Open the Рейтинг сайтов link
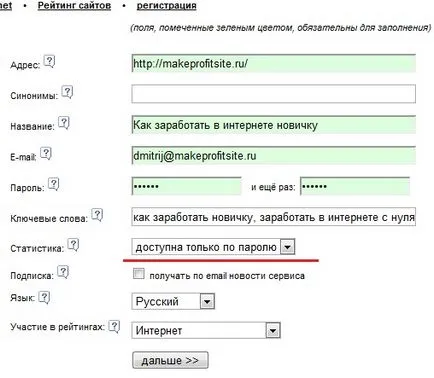Viewport: 434px width, 378px height. pos(74,6)
